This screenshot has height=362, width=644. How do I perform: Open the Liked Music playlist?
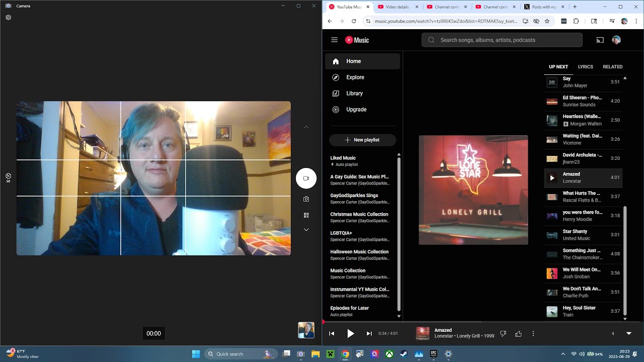[x=362, y=161]
